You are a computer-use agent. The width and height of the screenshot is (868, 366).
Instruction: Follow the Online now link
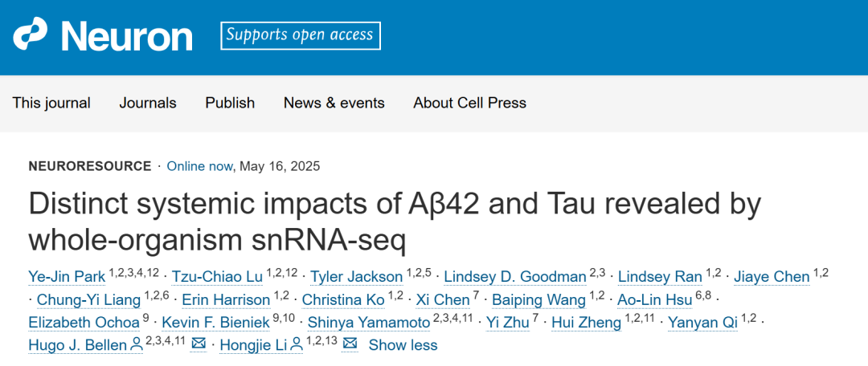click(x=199, y=166)
